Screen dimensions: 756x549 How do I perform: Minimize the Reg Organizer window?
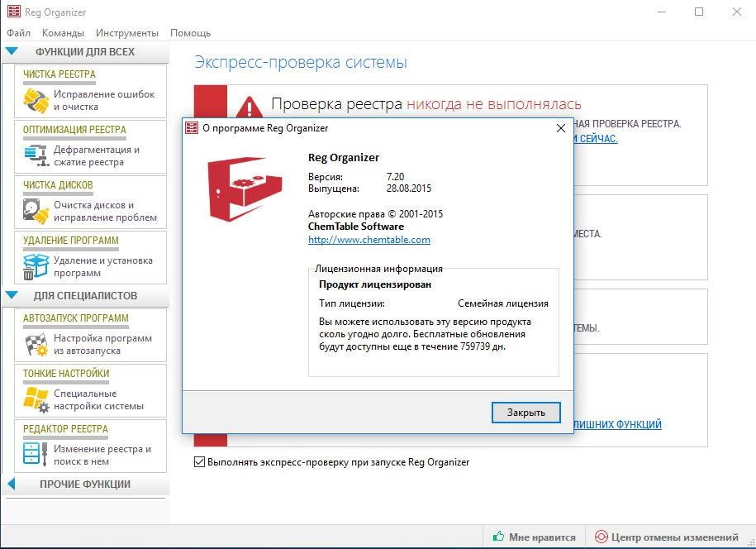662,12
